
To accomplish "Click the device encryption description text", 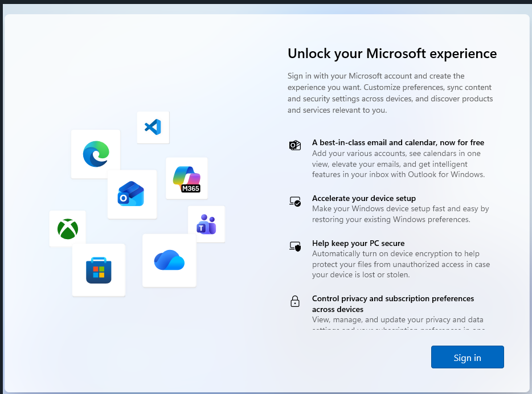I will pyautogui.click(x=400, y=264).
